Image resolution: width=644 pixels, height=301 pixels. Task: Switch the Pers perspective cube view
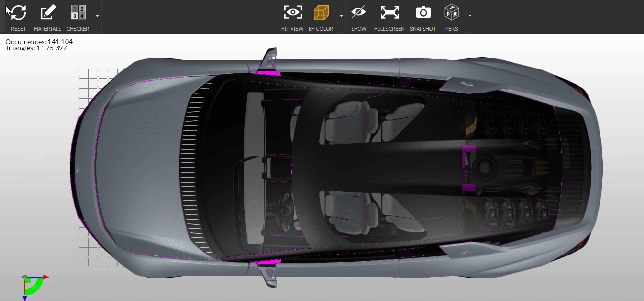[x=451, y=13]
